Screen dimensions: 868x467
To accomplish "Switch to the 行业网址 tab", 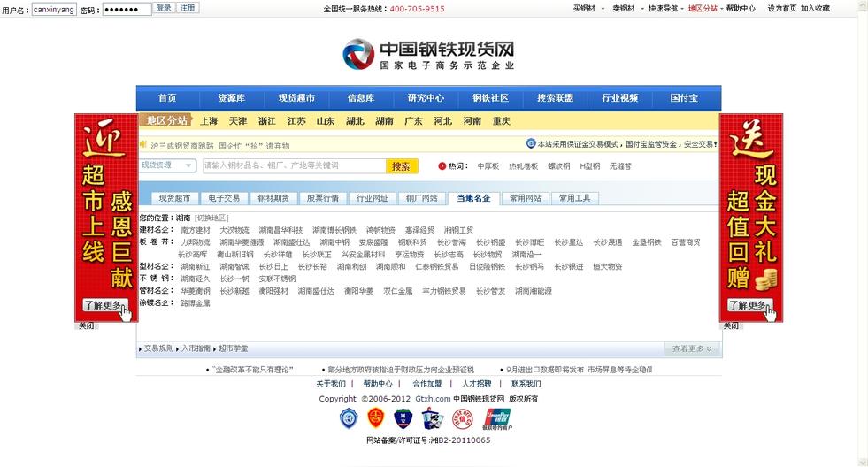I will click(x=372, y=198).
